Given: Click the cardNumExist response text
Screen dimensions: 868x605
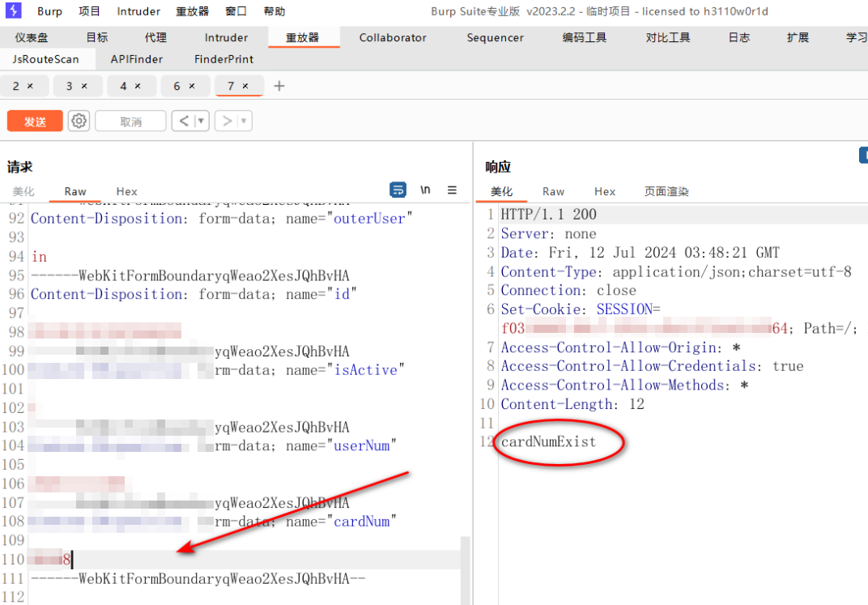Looking at the screenshot, I should [x=548, y=441].
